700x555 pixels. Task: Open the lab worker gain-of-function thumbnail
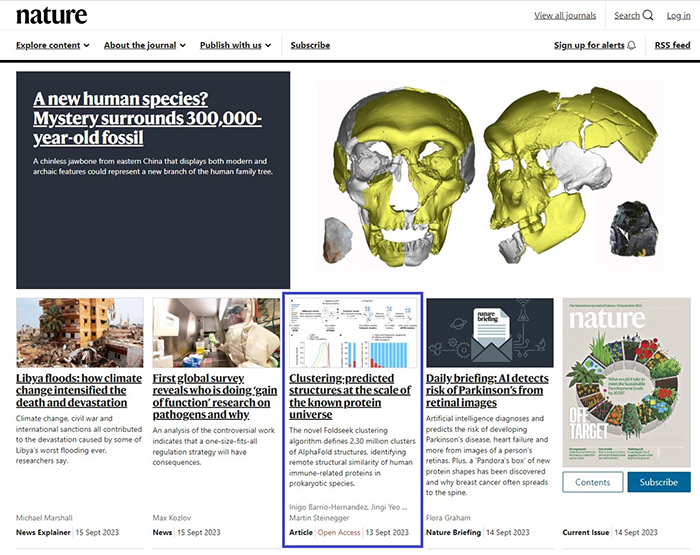coord(216,333)
